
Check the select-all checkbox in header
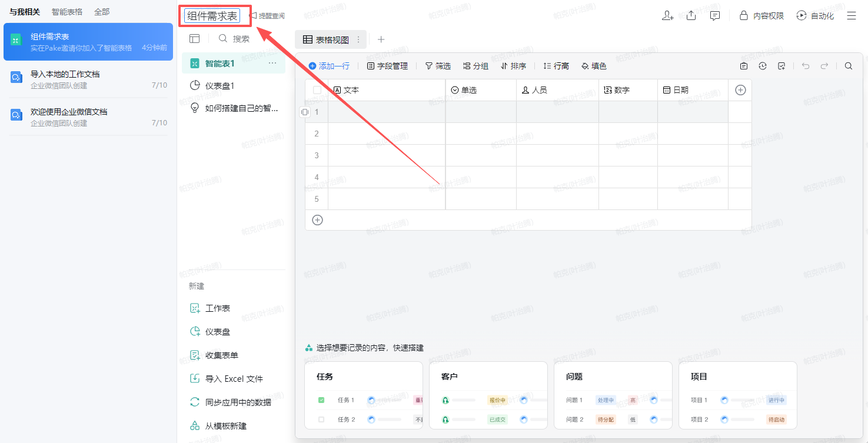(317, 90)
